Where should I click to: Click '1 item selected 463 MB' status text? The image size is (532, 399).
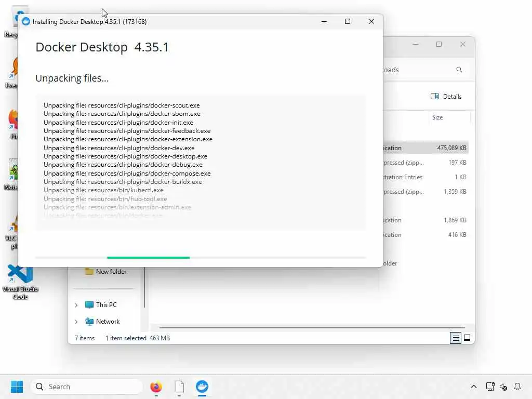[x=137, y=338]
